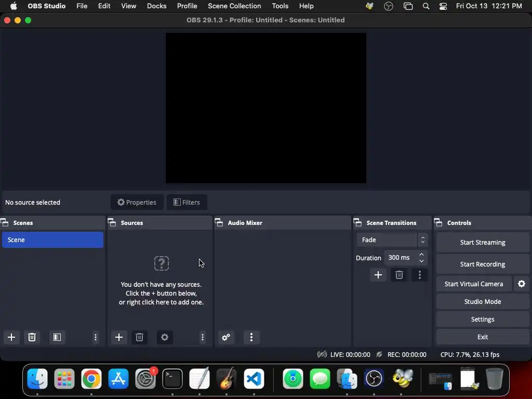Open macOS Control Center icon

(443, 6)
